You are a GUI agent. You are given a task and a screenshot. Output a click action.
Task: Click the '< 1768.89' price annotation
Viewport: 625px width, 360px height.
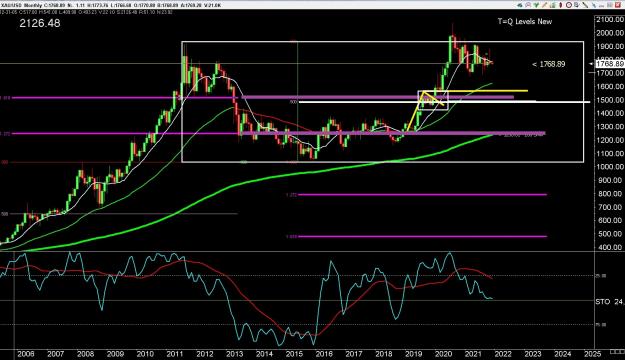548,64
